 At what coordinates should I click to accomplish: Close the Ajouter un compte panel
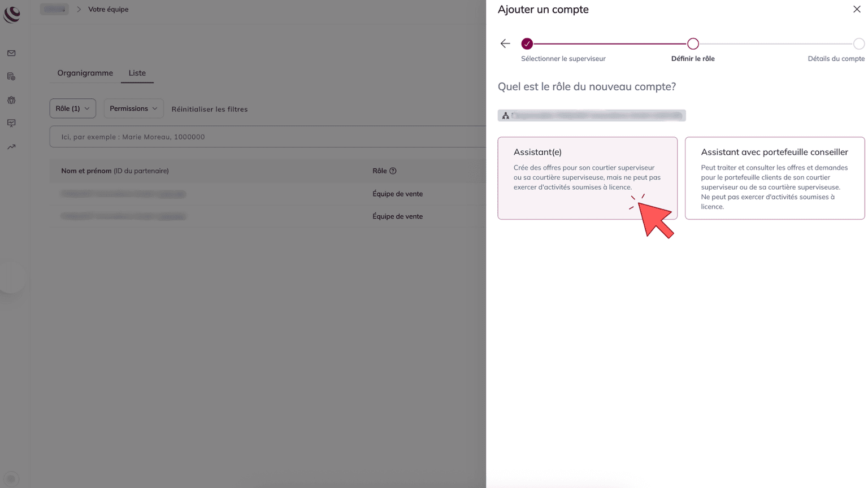click(857, 9)
